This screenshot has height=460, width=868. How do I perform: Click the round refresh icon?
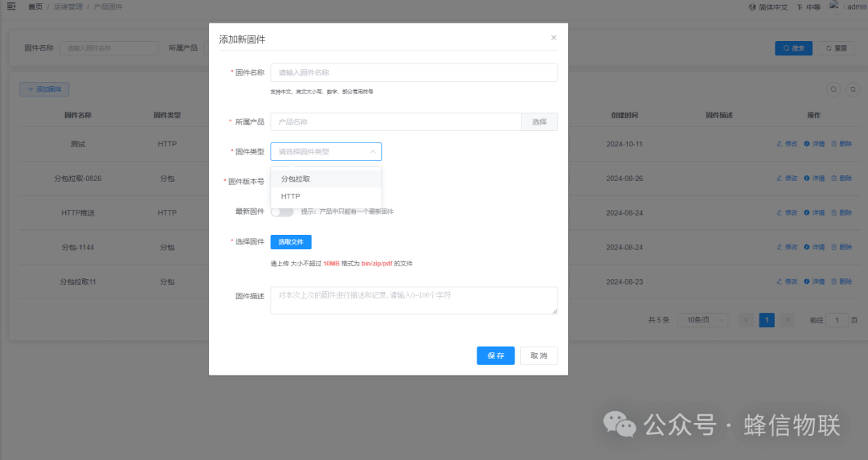(x=853, y=89)
